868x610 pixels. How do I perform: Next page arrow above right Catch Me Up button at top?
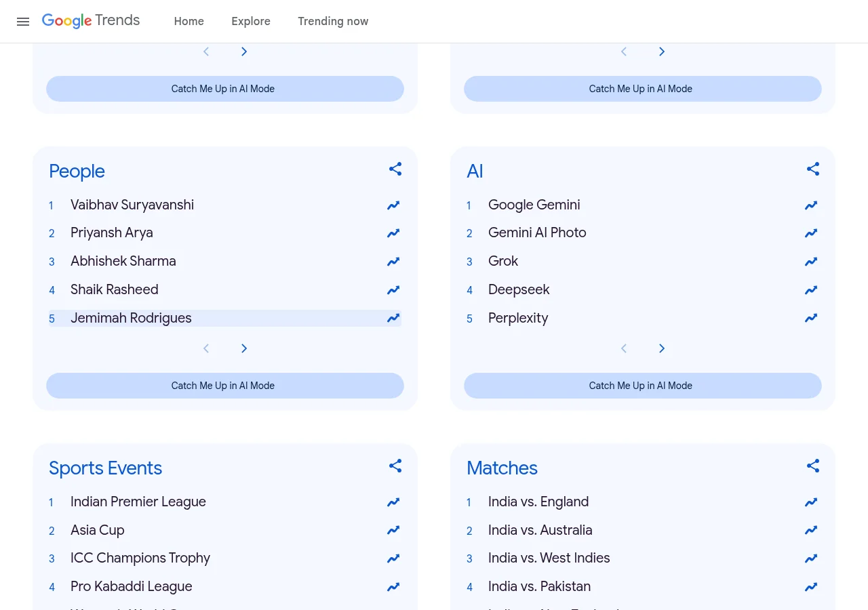point(662,52)
